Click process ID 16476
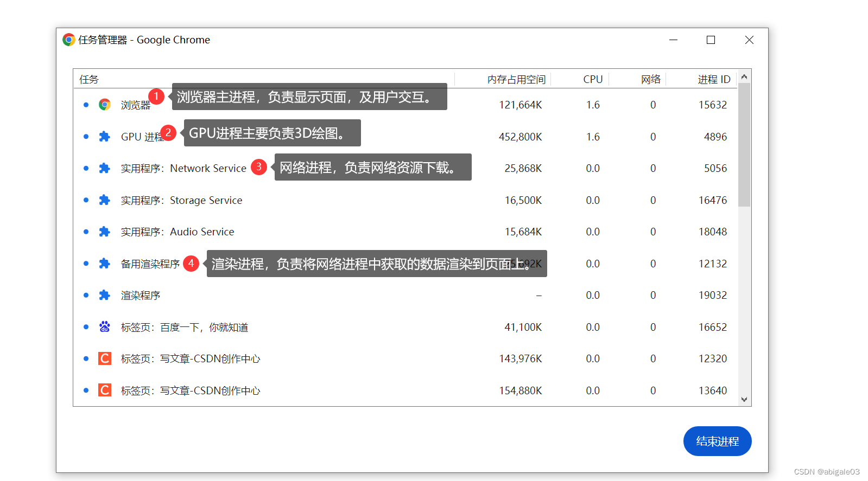 pos(713,200)
